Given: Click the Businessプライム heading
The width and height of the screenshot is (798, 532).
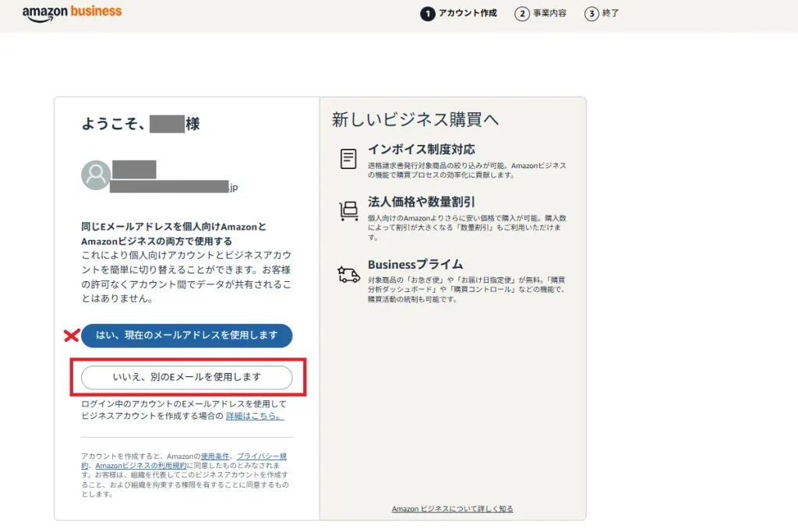Looking at the screenshot, I should (415, 265).
